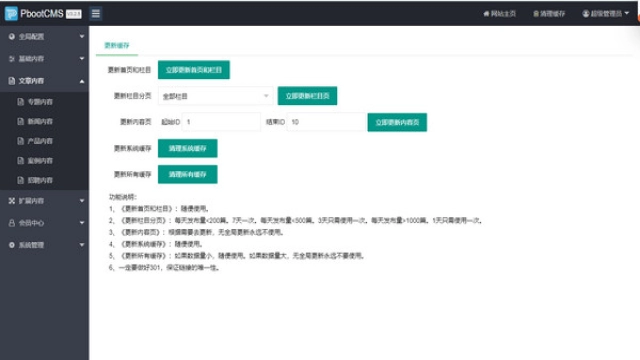Expand the 全局配置 menu arrow
640x360 pixels.
(82, 37)
